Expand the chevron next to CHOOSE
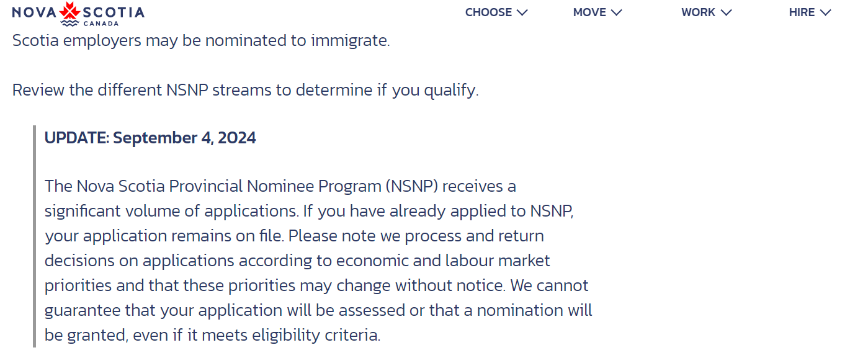Viewport: 868px width, 363px height. click(x=522, y=12)
